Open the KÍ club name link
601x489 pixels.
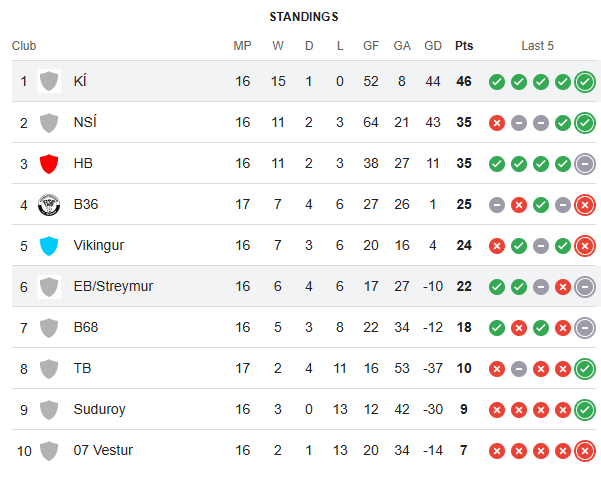coord(80,81)
